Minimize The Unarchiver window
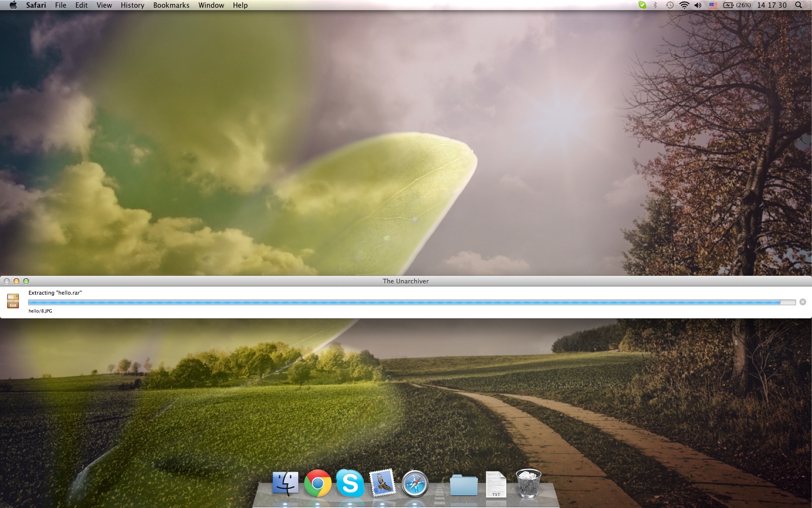The image size is (812, 508). coord(16,281)
